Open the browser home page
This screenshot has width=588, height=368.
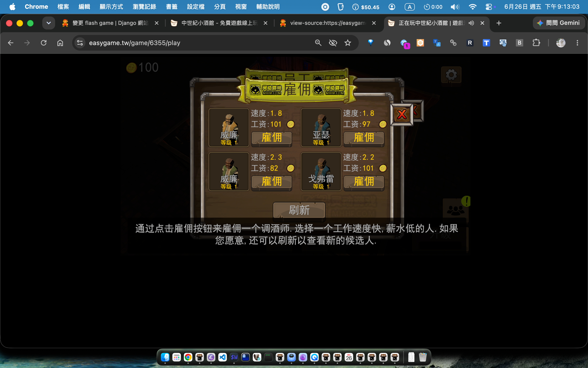pyautogui.click(x=60, y=43)
